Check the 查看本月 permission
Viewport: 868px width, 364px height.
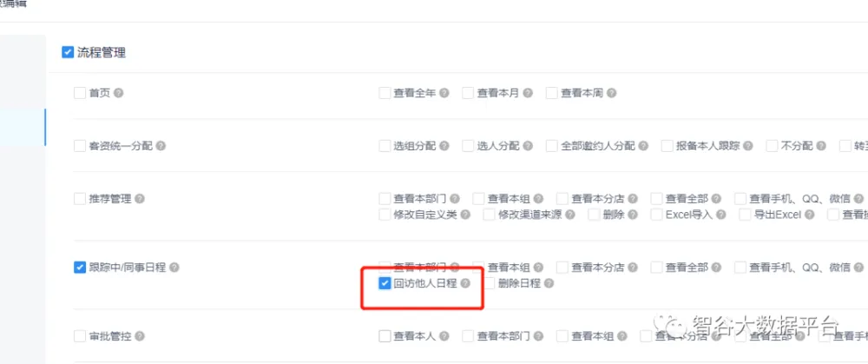[468, 93]
